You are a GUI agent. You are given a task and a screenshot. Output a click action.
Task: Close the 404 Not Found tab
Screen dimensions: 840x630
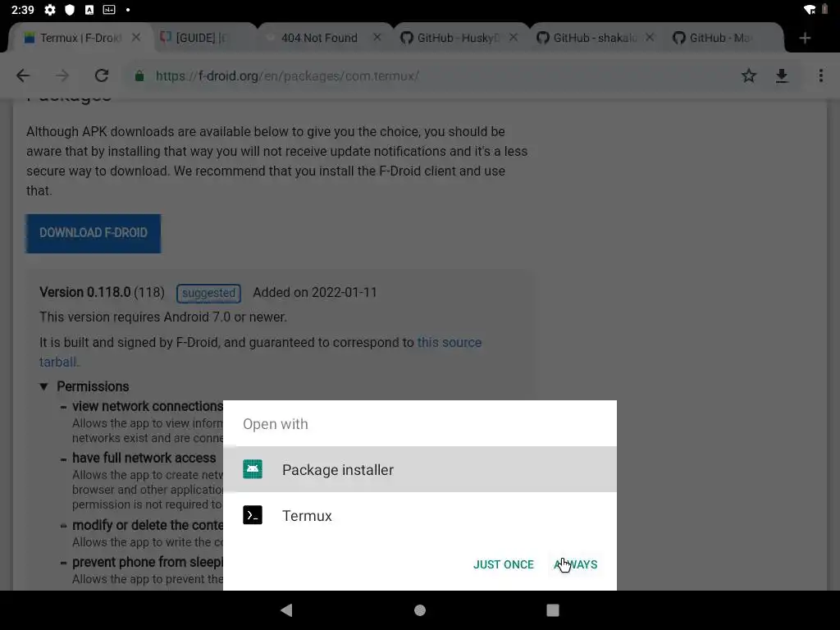[x=377, y=38]
